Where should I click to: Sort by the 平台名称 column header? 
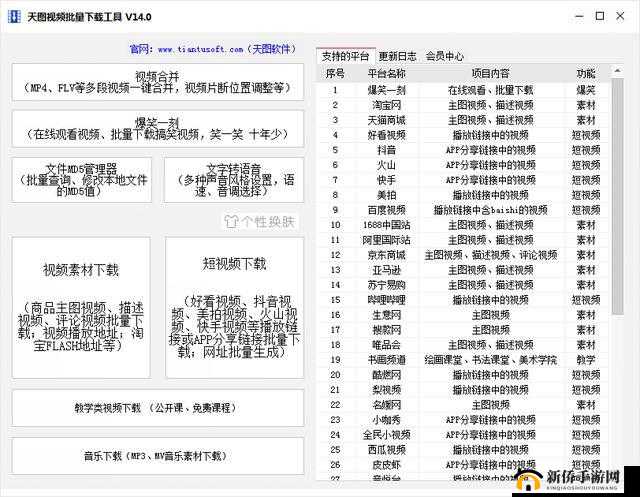pos(386,73)
